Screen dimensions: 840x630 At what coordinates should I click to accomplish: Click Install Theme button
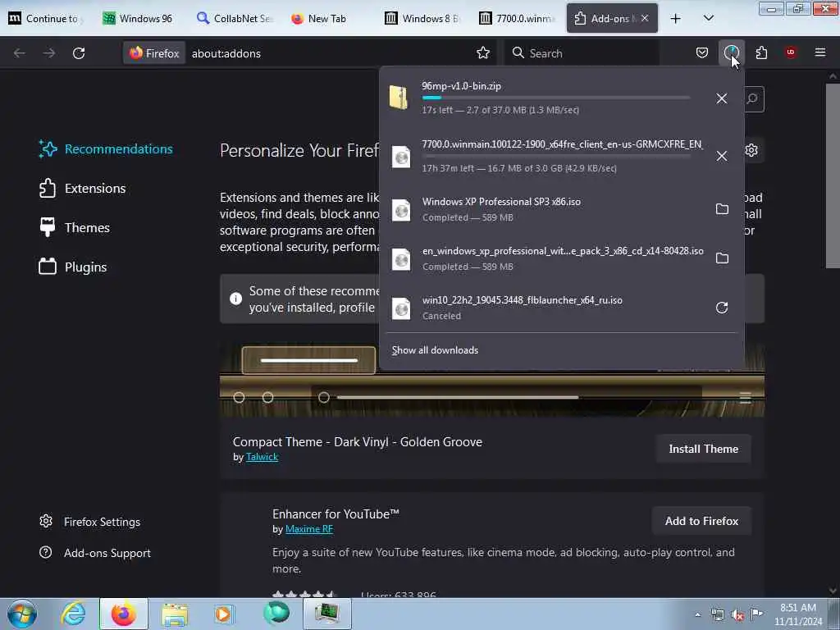tap(703, 449)
